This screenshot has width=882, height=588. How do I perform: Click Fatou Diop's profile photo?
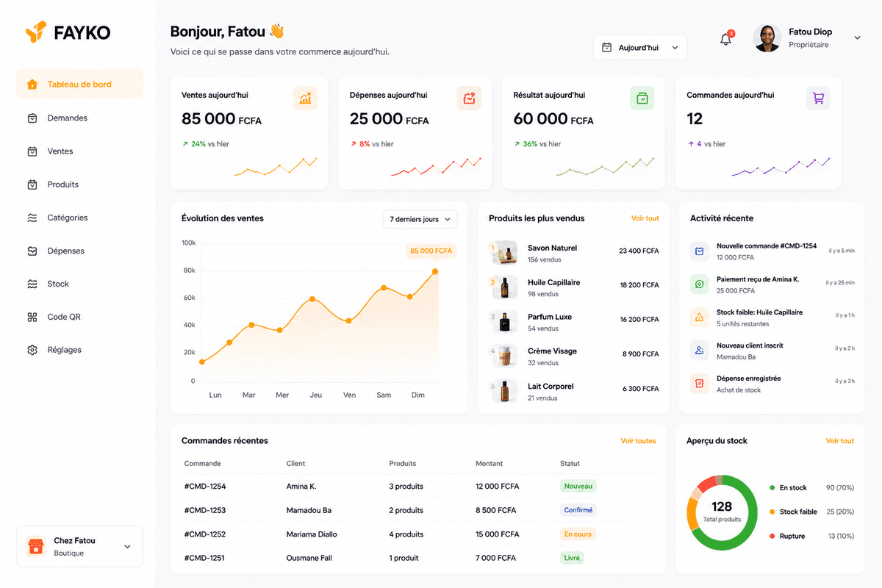click(x=767, y=38)
